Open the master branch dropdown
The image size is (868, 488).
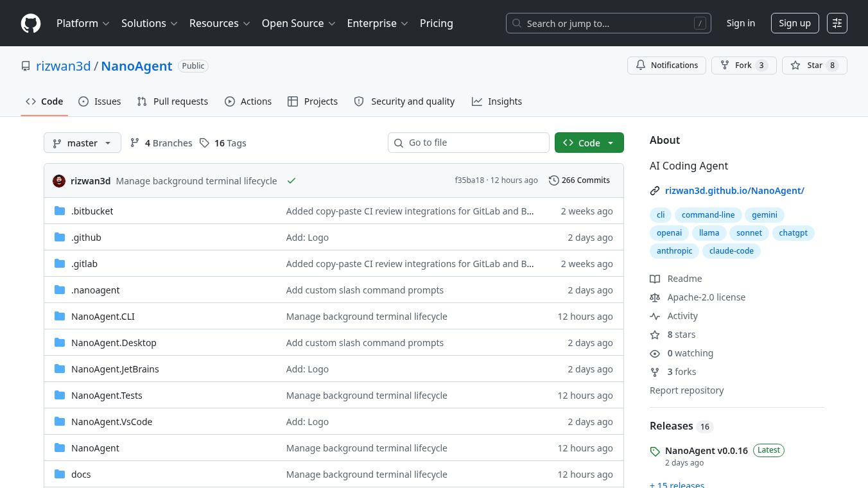[82, 143]
